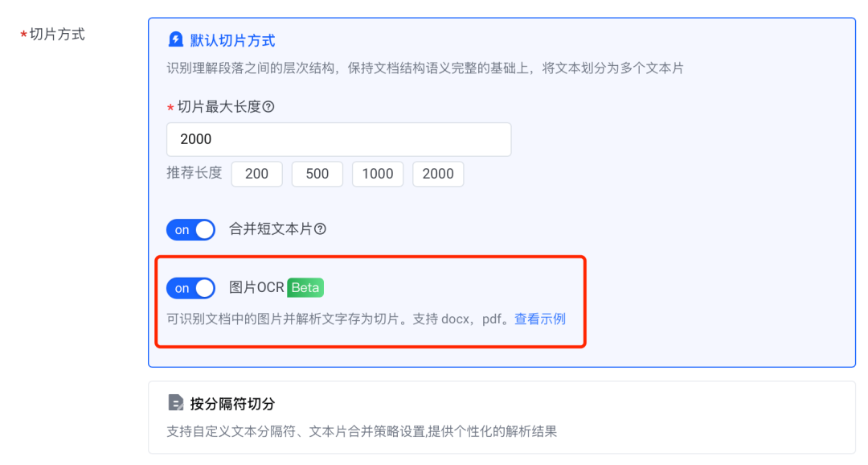Click description starting 可识别文档中的图片
Viewport: 868px width, 465px height.
tap(338, 319)
